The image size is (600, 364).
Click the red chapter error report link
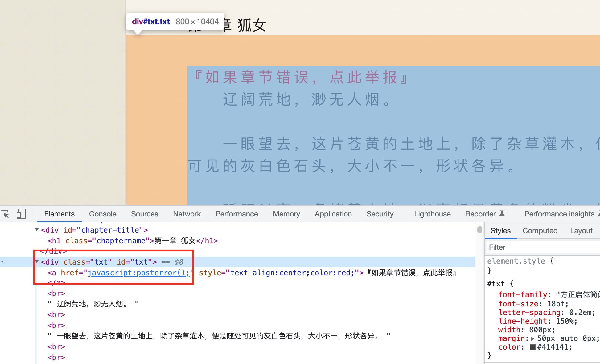tap(301, 77)
